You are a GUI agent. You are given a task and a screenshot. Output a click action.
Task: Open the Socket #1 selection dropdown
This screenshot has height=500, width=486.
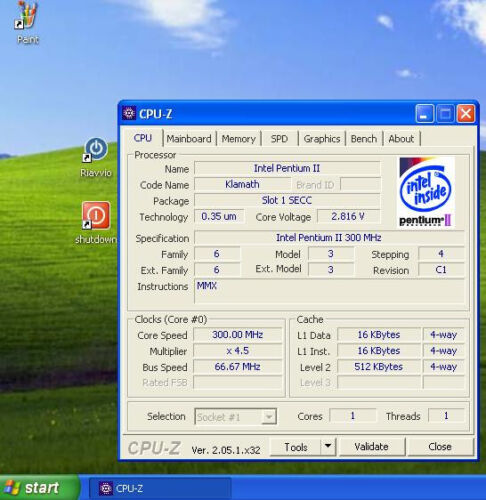[235, 417]
